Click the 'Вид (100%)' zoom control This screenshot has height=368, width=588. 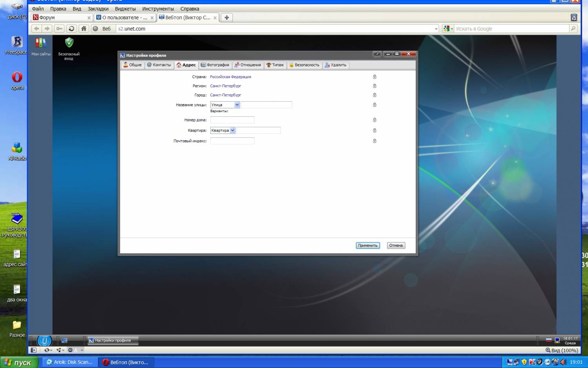coord(562,350)
